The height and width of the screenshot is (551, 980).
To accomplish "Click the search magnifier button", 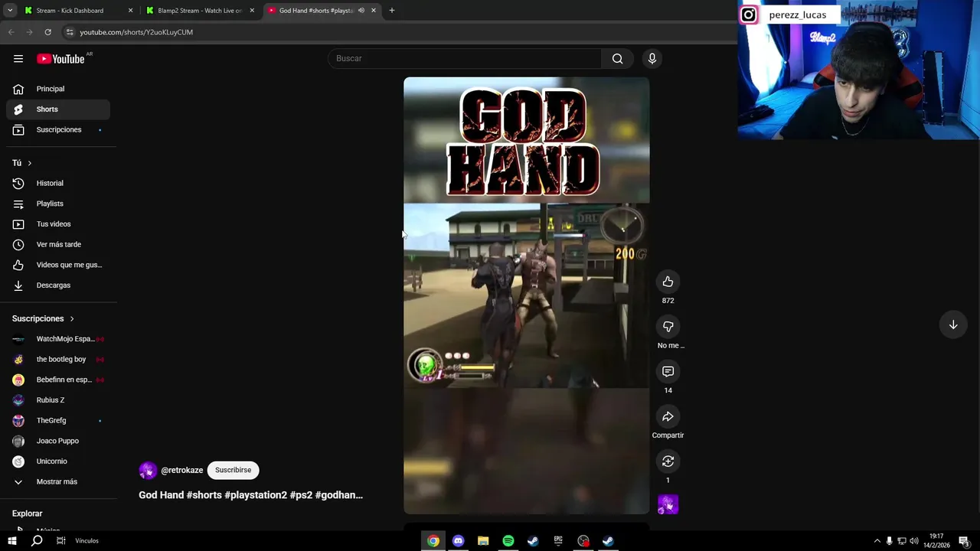I will [617, 59].
